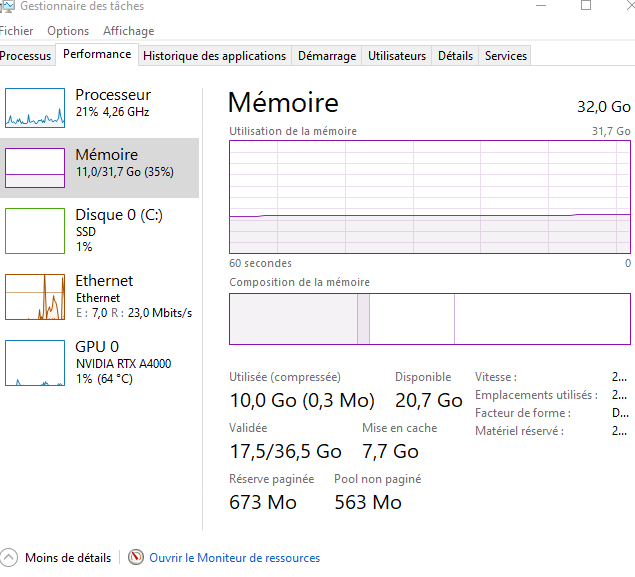The width and height of the screenshot is (635, 577).
Task: Open Disque 0 (C:) performance graph icon
Action: pos(35,230)
